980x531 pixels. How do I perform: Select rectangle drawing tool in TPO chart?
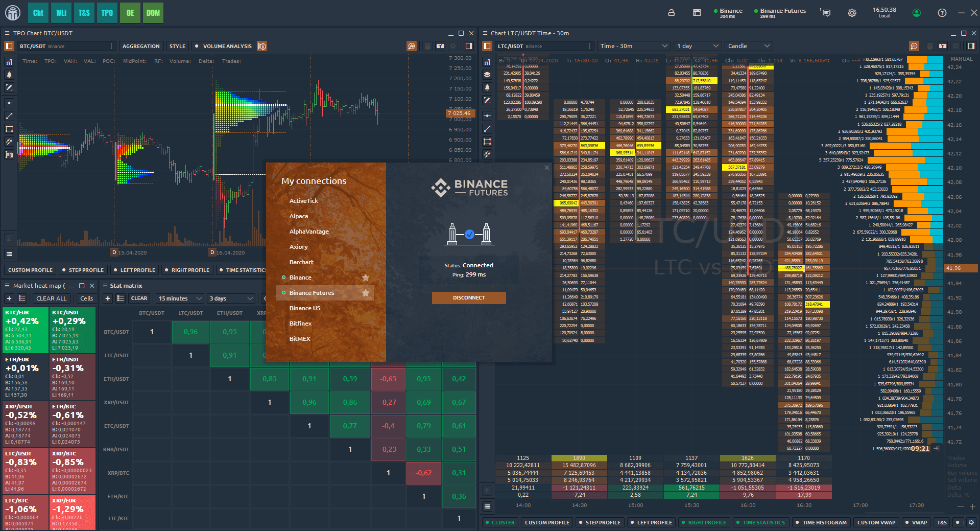coord(9,129)
